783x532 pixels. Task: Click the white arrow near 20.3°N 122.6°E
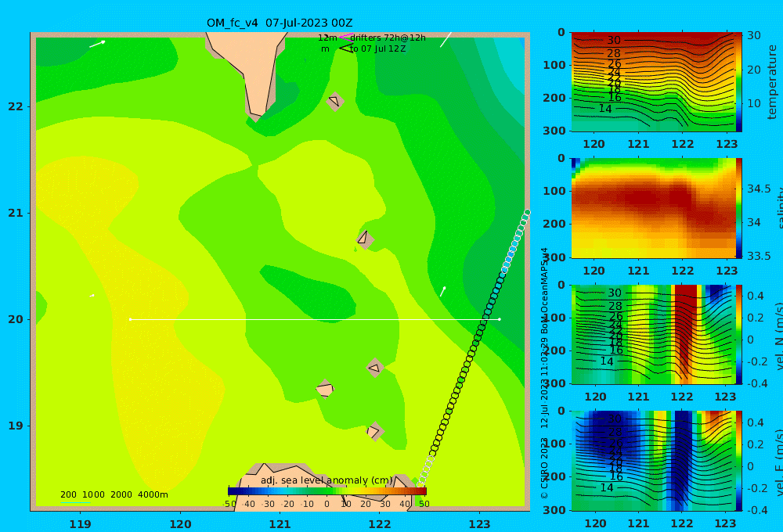pos(443,292)
